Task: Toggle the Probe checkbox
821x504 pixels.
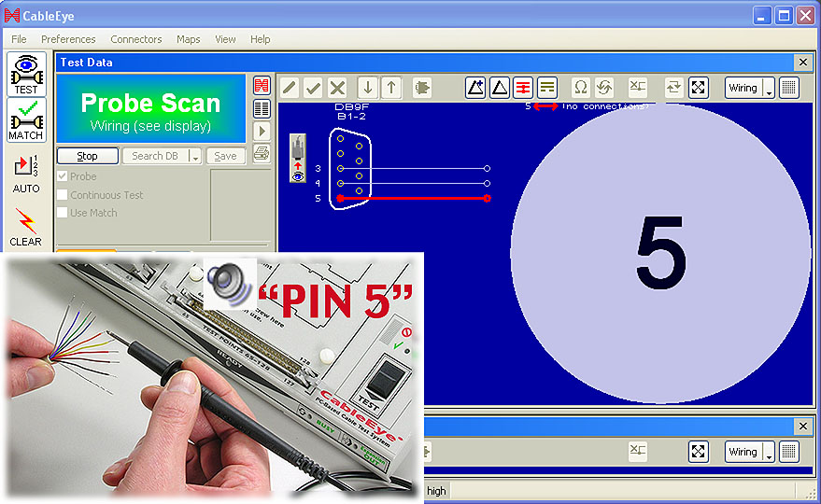Action: point(63,175)
